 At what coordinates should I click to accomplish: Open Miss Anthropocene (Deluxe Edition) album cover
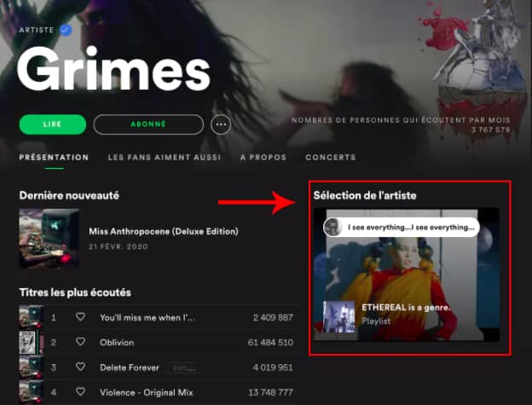coord(49,239)
